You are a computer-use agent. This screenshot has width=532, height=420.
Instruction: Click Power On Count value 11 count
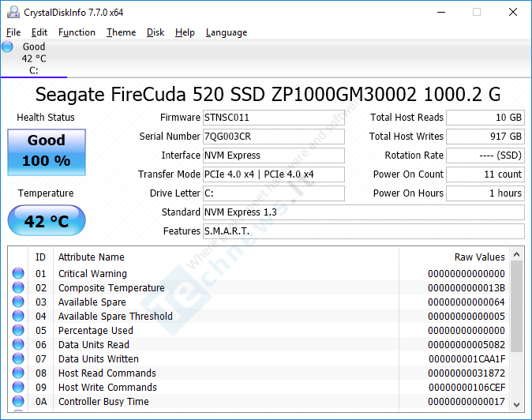point(485,174)
